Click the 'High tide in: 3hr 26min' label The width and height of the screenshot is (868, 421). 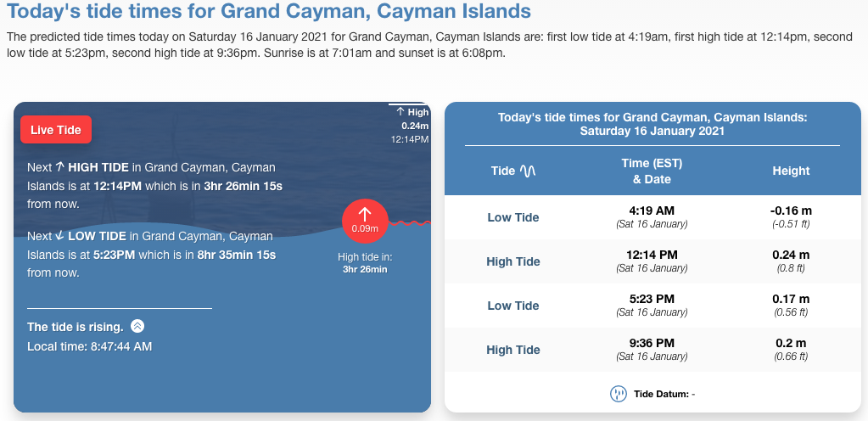[x=365, y=263]
